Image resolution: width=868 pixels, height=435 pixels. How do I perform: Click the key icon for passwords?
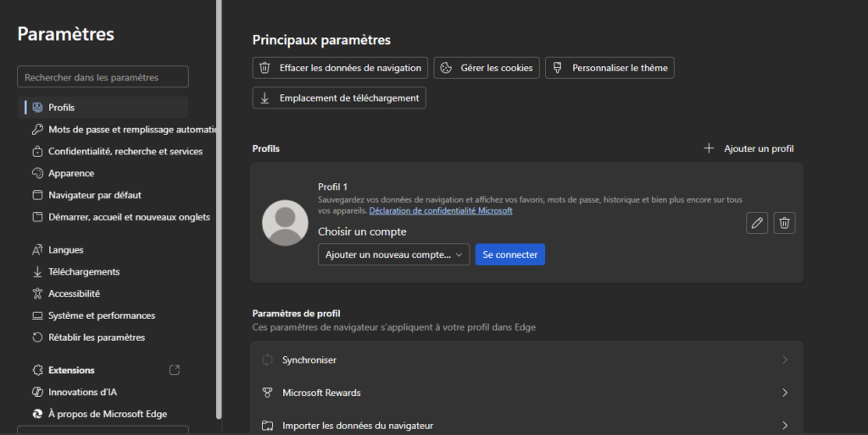(37, 130)
